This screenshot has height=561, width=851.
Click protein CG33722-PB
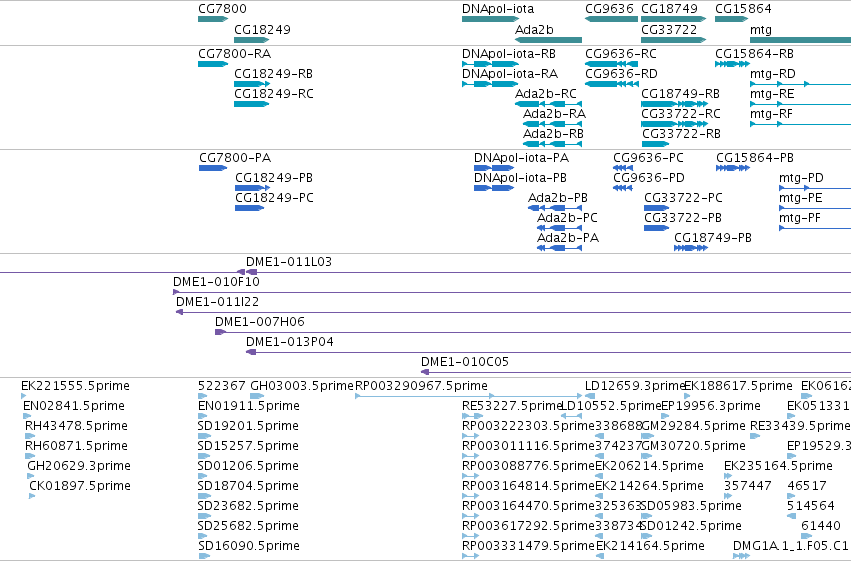click(x=656, y=228)
